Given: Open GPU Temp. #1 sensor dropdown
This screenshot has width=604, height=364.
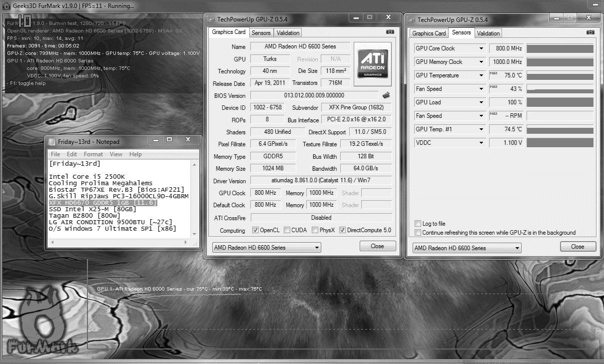Looking at the screenshot, I should click(x=450, y=129).
